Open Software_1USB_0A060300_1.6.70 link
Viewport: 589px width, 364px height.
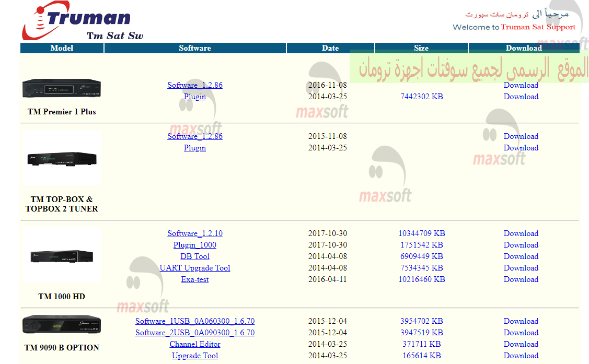[195, 321]
